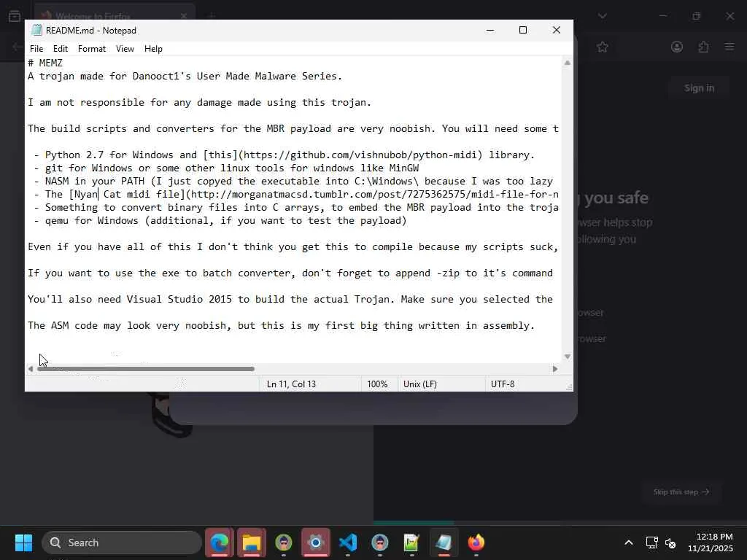The height and width of the screenshot is (560, 747).
Task: Click the horizontal scrollbar right arrow in Notepad
Action: click(554, 368)
